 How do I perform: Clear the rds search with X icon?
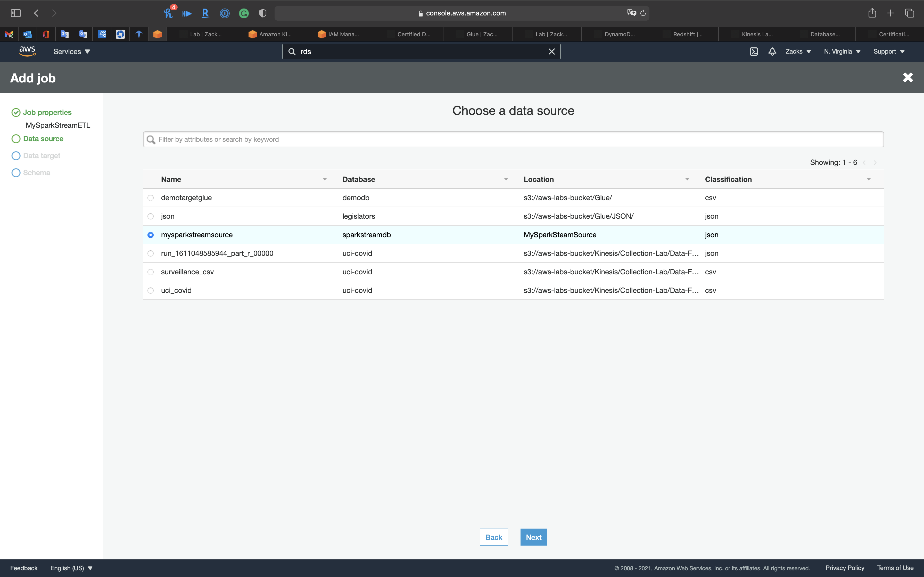tap(551, 52)
